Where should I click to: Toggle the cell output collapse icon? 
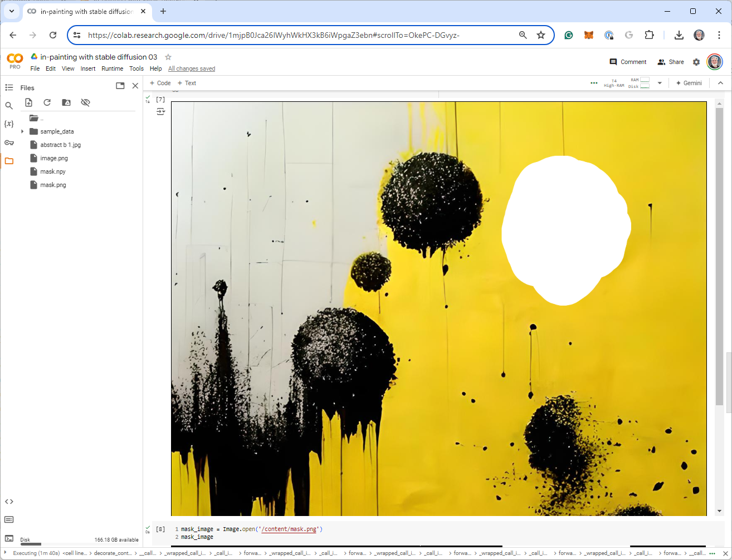click(161, 112)
